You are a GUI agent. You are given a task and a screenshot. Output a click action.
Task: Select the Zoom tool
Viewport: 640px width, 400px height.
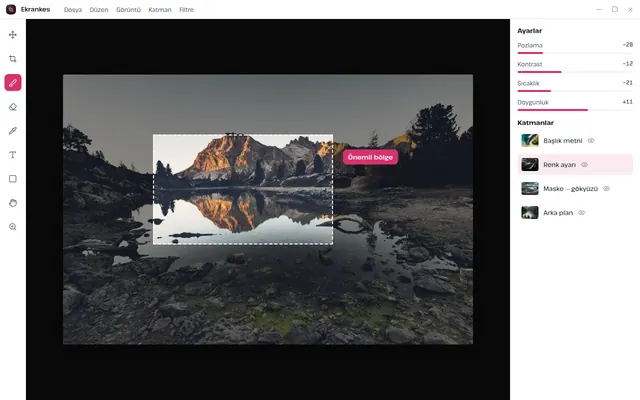click(13, 227)
